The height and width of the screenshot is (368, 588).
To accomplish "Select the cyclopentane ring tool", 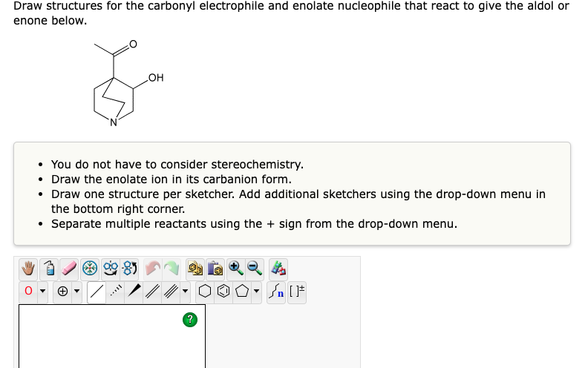I will click(242, 291).
